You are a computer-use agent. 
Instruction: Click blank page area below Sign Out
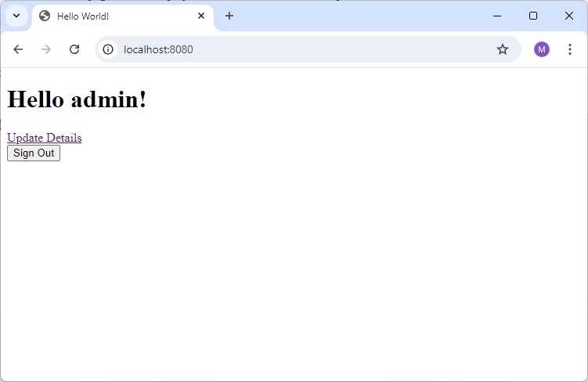[x=294, y=266]
